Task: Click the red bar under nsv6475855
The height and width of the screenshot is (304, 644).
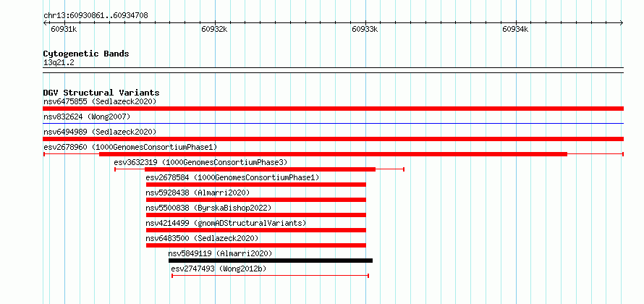Action: click(x=333, y=109)
